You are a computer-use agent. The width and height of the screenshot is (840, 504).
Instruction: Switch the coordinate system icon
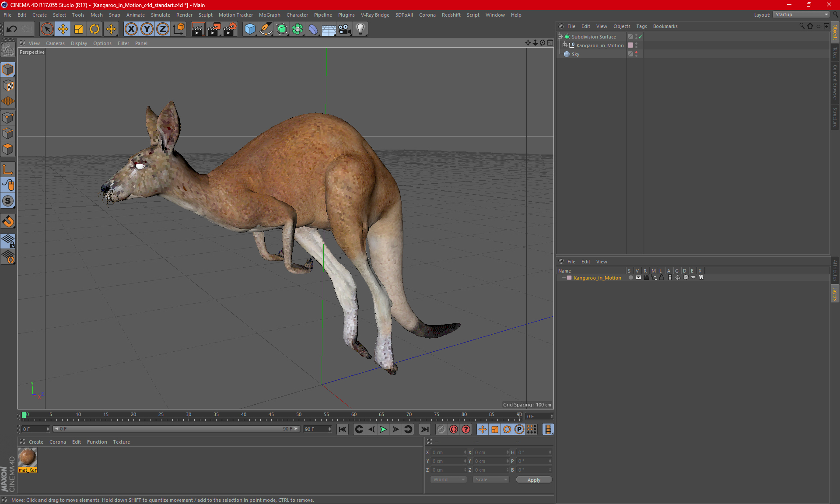click(179, 29)
